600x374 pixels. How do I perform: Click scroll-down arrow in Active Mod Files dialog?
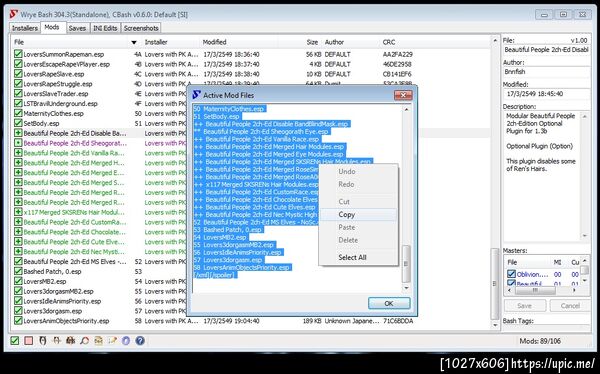pyautogui.click(x=406, y=288)
